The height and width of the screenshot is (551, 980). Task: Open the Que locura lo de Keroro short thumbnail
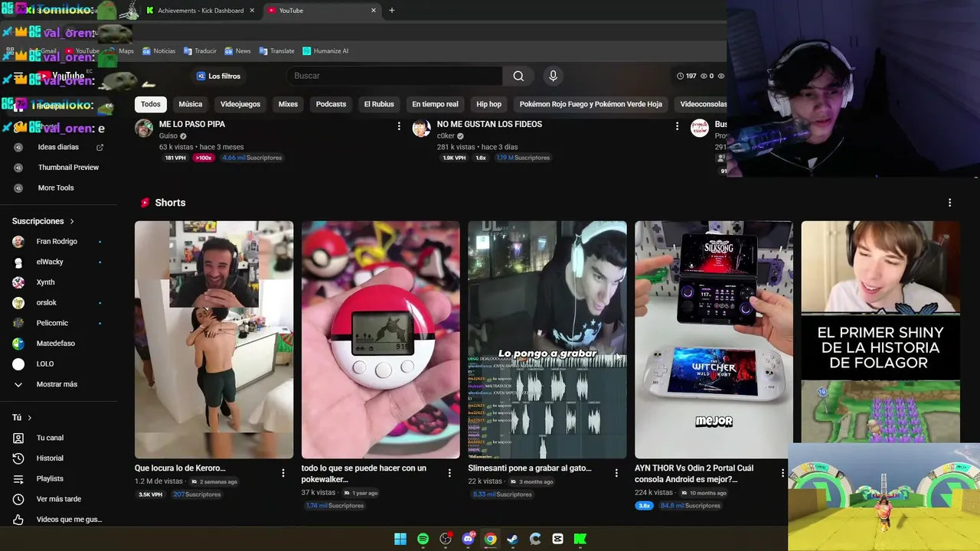click(x=214, y=340)
